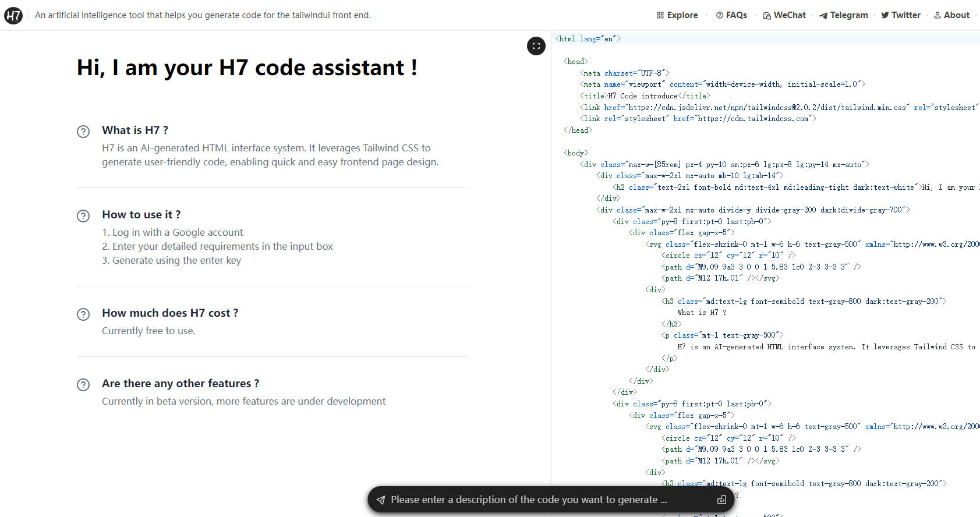Click the h2 text-2xl font-bold code line
The image size is (980, 517).
(795, 187)
